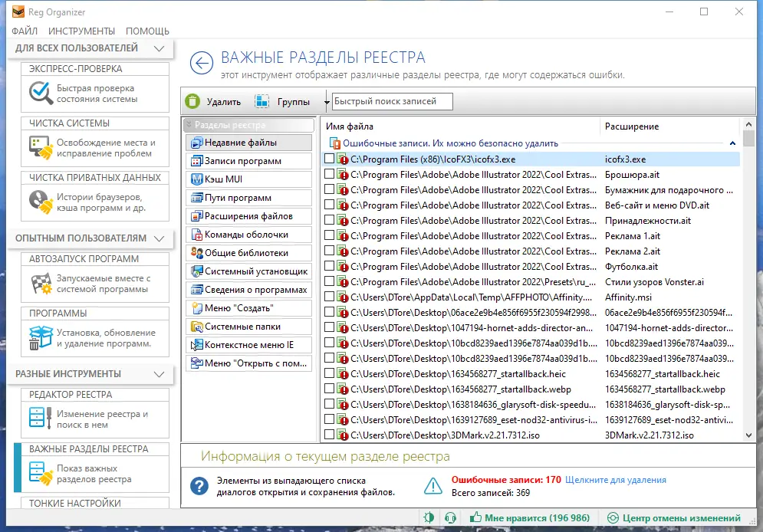Select the Кэш MUI section icon
The height and width of the screenshot is (532, 763).
(196, 179)
